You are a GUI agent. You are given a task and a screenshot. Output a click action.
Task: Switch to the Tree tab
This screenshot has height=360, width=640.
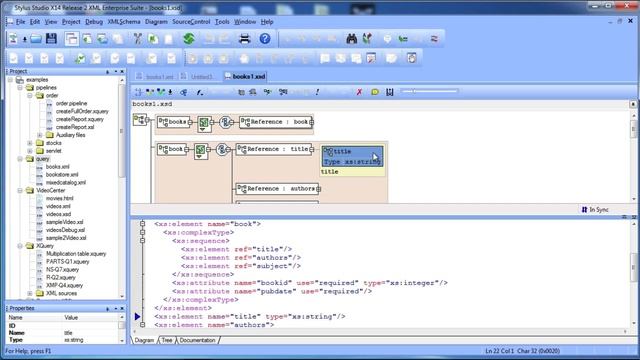(167, 340)
